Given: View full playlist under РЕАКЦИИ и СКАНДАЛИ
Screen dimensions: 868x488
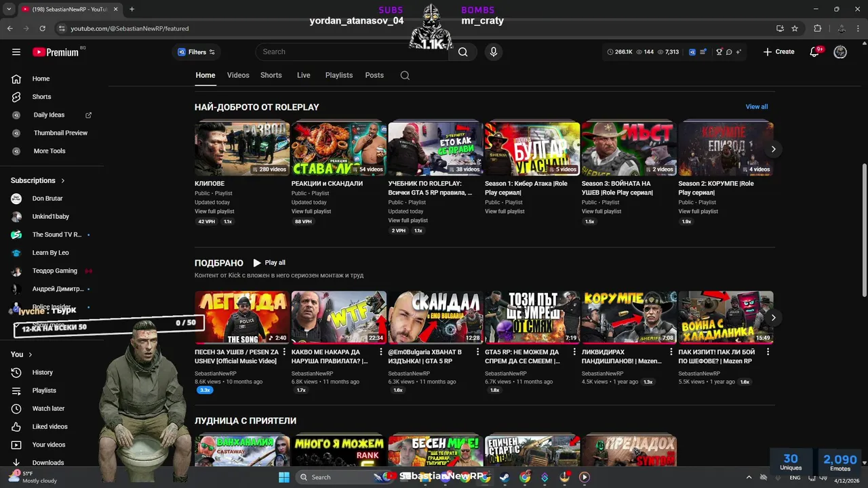Looking at the screenshot, I should point(311,211).
